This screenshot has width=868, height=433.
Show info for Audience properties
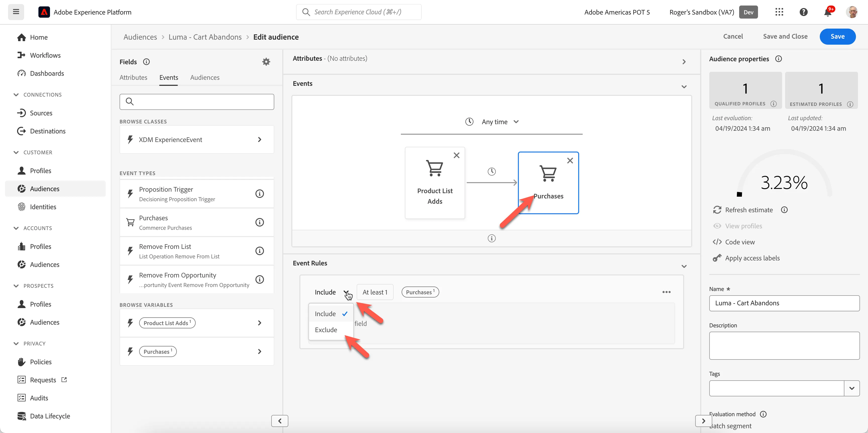tap(778, 58)
